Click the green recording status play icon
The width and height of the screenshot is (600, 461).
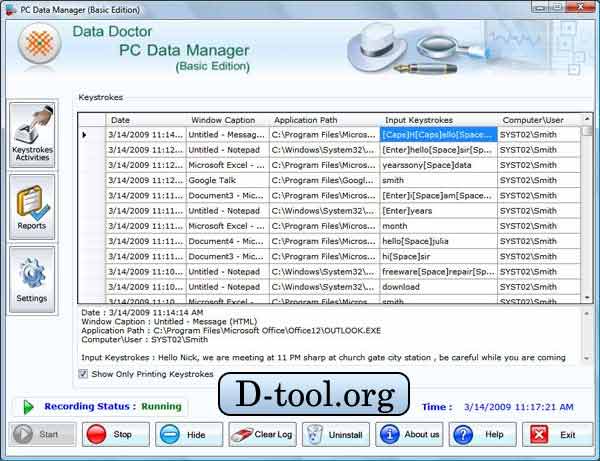28,407
